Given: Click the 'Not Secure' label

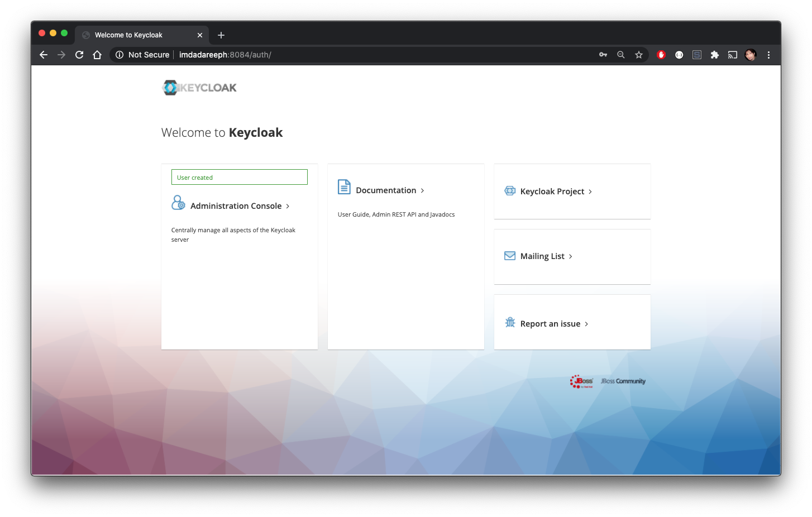Looking at the screenshot, I should coord(149,55).
